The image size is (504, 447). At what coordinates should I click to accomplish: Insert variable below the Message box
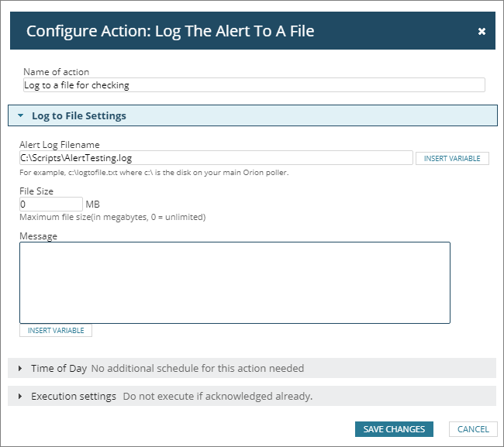56,330
